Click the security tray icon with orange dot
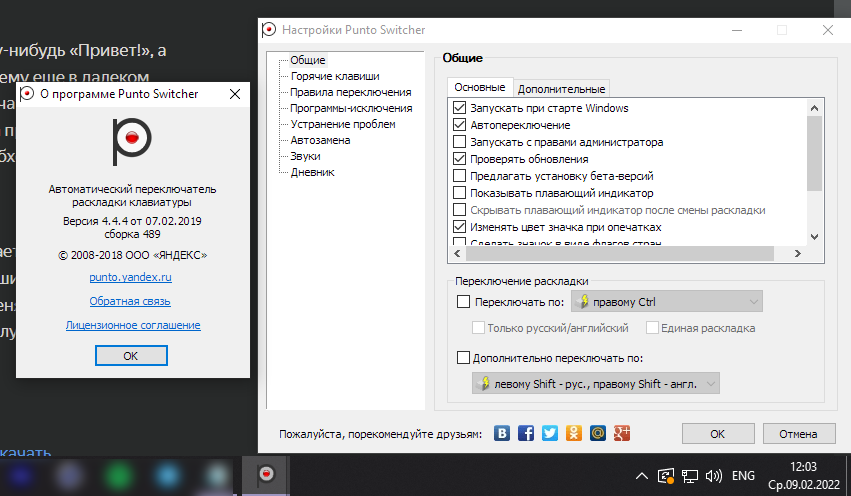 click(666, 476)
